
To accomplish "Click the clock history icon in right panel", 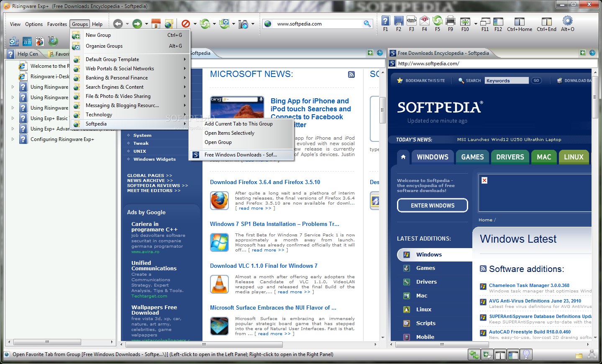I will 592,53.
